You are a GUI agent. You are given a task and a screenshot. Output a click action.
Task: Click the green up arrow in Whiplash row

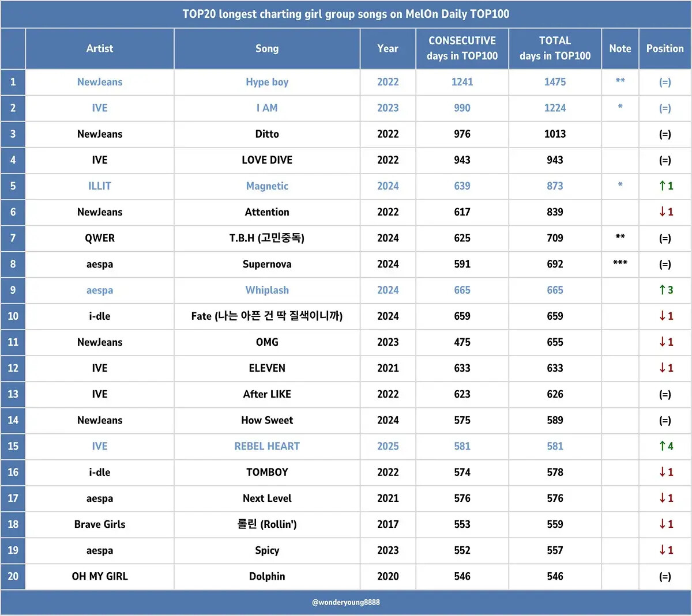click(663, 290)
